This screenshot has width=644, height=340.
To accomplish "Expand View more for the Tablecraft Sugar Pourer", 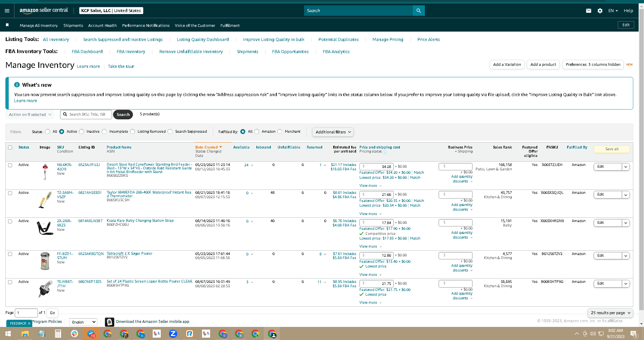I will 370,275.
